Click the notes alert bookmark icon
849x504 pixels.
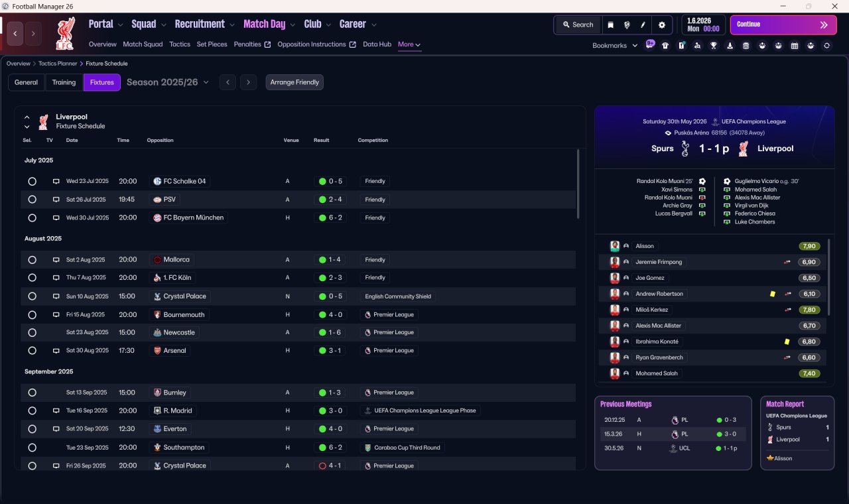point(681,46)
